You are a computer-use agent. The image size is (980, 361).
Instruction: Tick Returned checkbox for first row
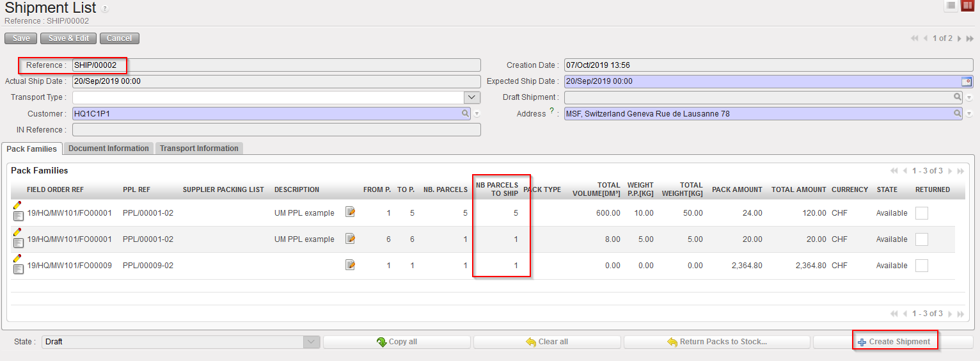921,213
